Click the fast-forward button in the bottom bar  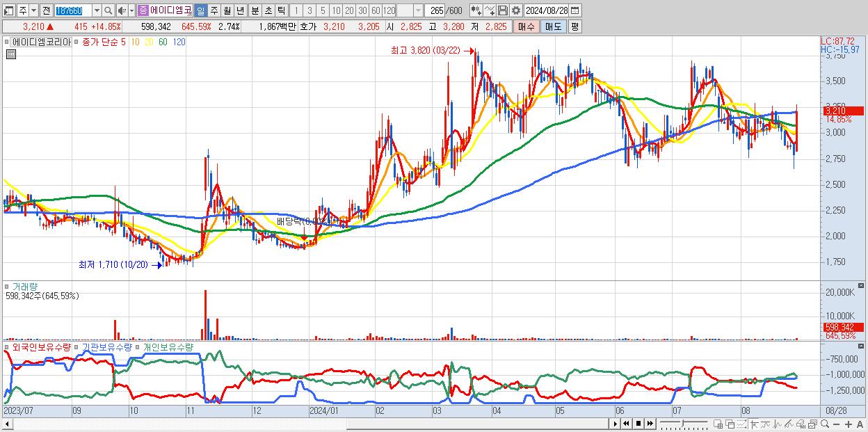click(650, 424)
